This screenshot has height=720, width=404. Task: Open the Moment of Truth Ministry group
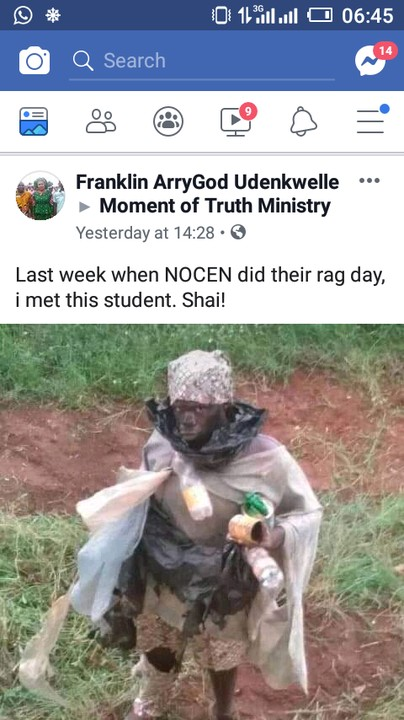coord(215,206)
